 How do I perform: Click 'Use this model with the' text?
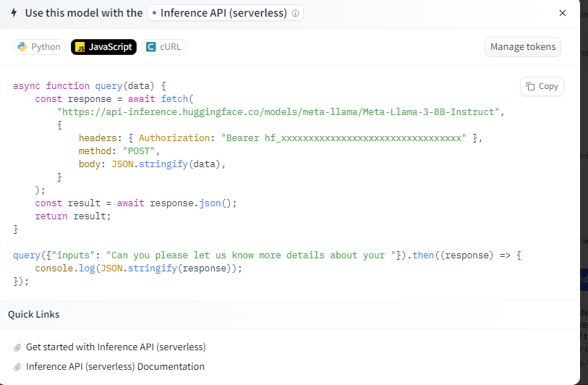84,13
